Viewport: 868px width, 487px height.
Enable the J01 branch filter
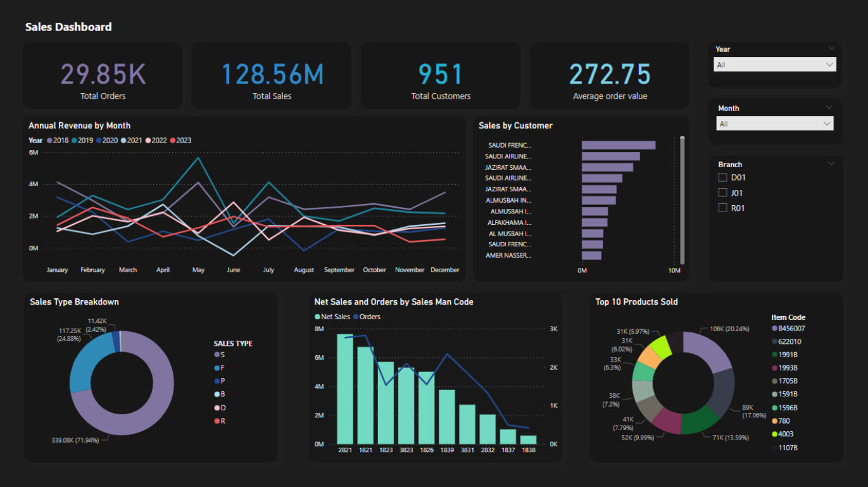(722, 193)
